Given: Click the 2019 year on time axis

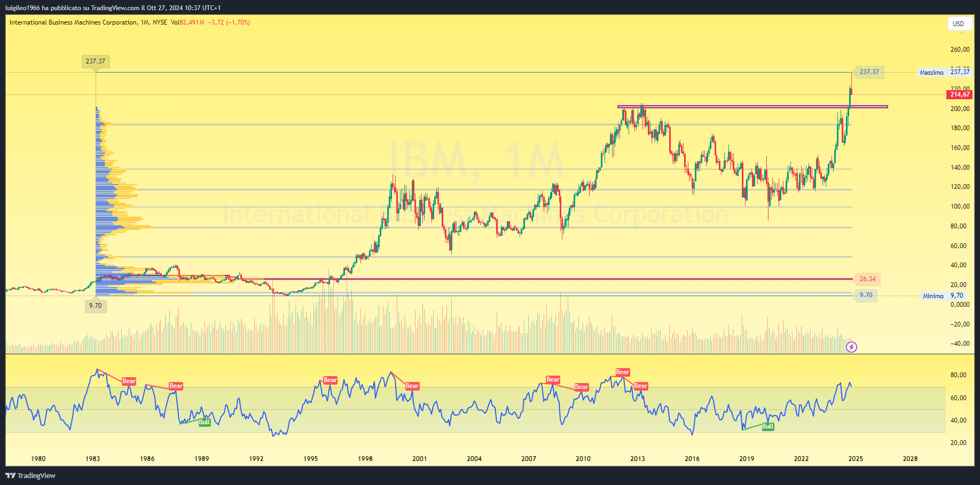Looking at the screenshot, I should click(747, 458).
